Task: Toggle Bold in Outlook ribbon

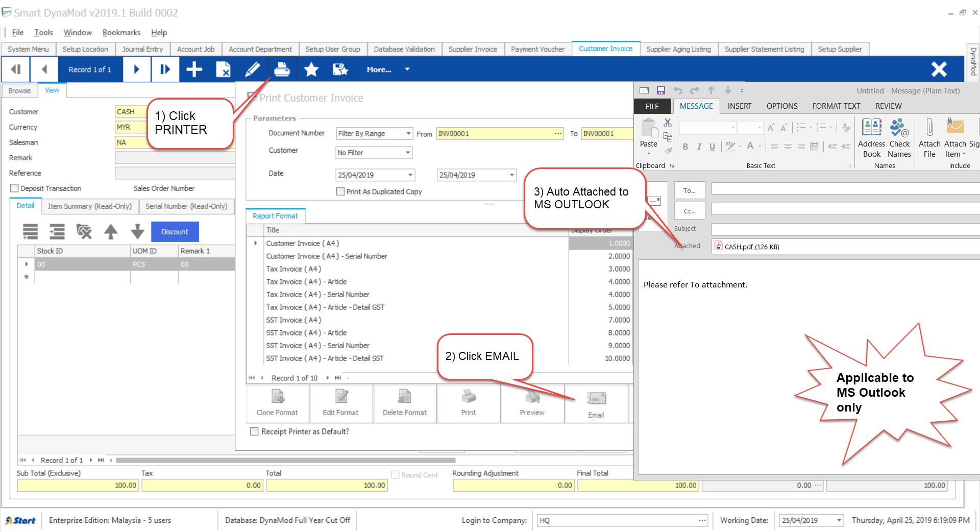Action: point(685,147)
